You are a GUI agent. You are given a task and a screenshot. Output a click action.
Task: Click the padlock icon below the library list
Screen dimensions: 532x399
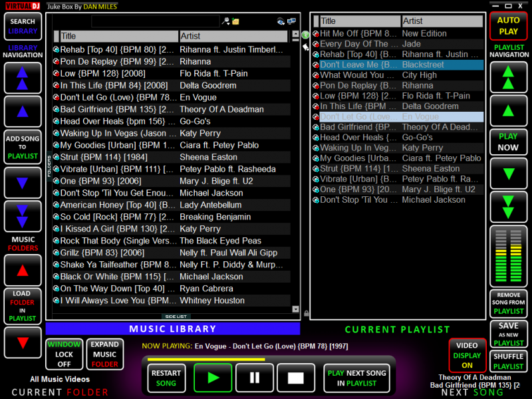pos(307,313)
